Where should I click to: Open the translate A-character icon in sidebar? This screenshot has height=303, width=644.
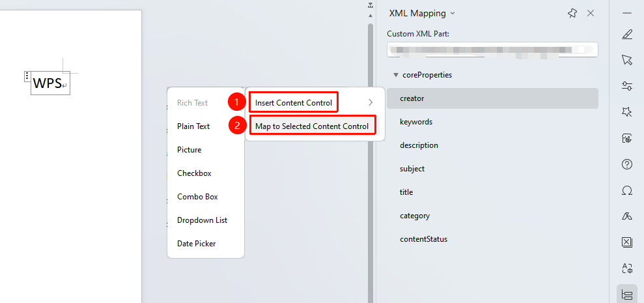point(627,268)
